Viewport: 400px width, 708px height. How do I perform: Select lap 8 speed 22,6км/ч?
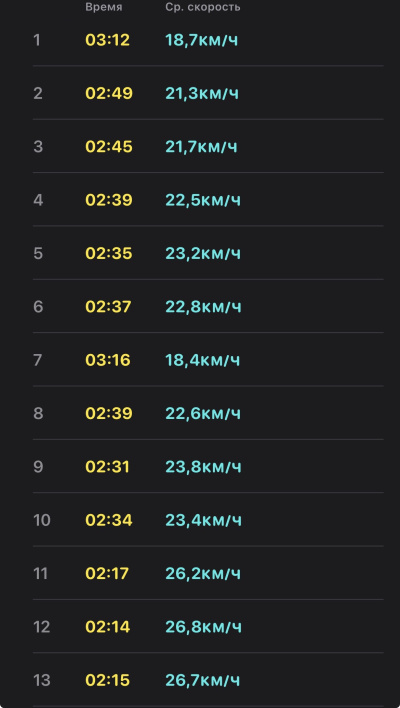point(203,413)
